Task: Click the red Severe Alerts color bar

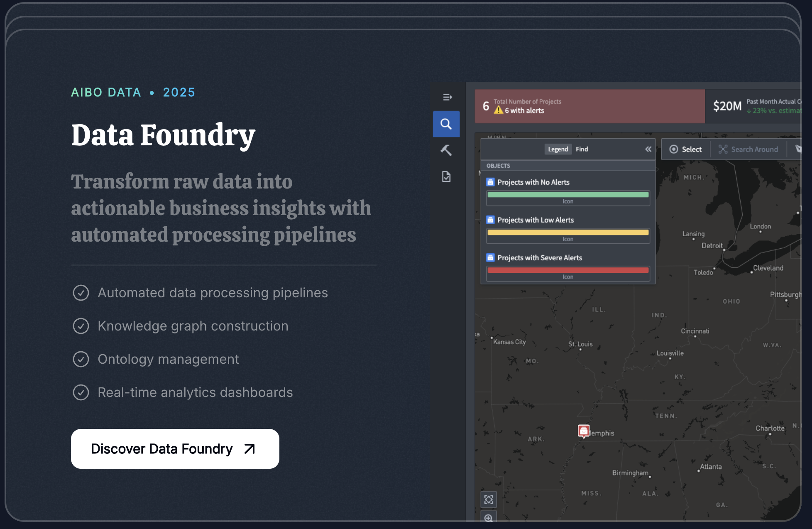Action: click(x=567, y=270)
